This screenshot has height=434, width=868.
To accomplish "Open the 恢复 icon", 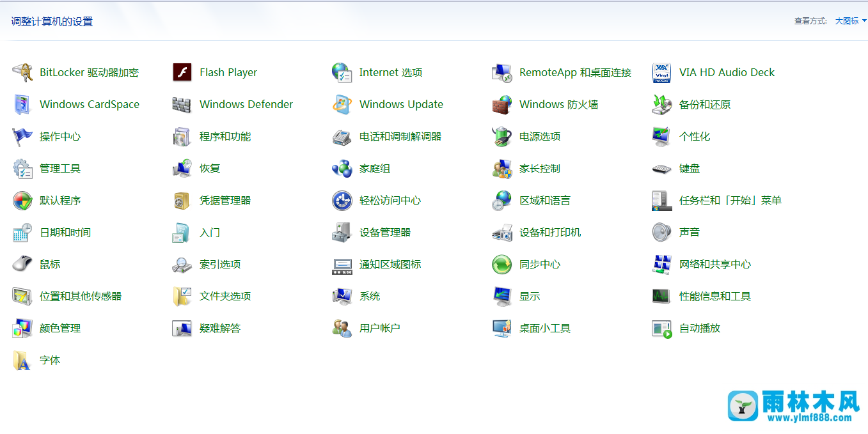I will 182,169.
